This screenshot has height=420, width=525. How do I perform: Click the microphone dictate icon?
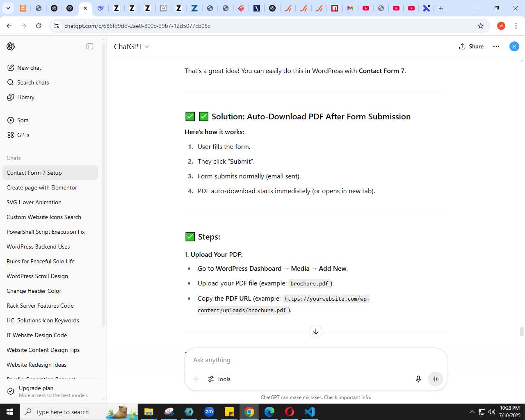(418, 379)
